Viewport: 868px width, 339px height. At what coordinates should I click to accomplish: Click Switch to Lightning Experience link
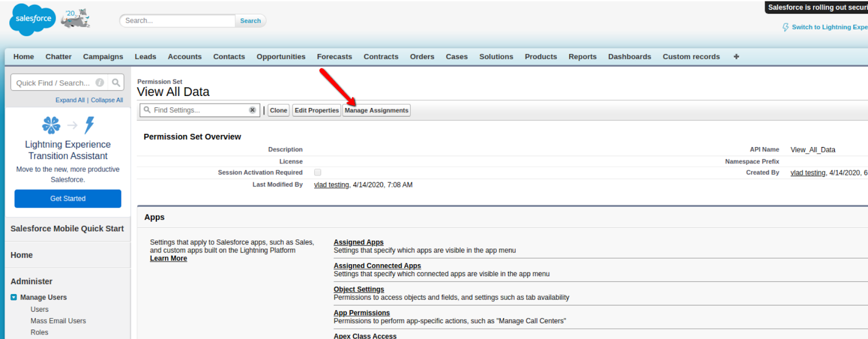tap(829, 27)
